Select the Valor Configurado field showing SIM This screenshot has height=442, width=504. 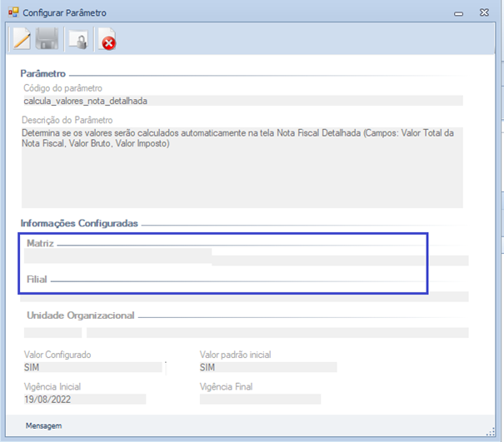click(x=92, y=367)
